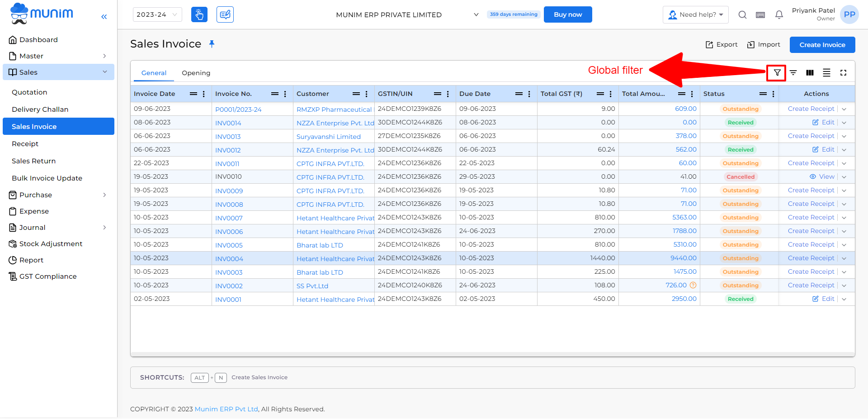
Task: Open Invoice Date column options (three dots)
Action: click(204, 94)
